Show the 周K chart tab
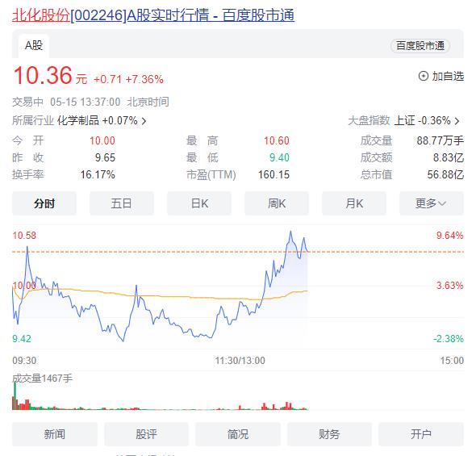 277,203
